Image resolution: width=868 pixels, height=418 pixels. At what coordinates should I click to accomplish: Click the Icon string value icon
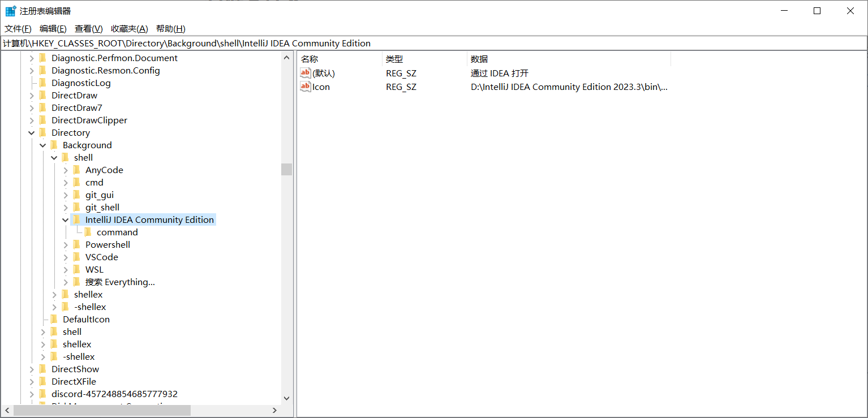306,87
